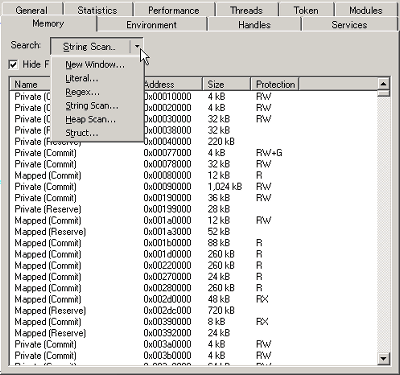Click address 0x00020000 in the list
This screenshot has height=375, width=400.
pyautogui.click(x=168, y=108)
